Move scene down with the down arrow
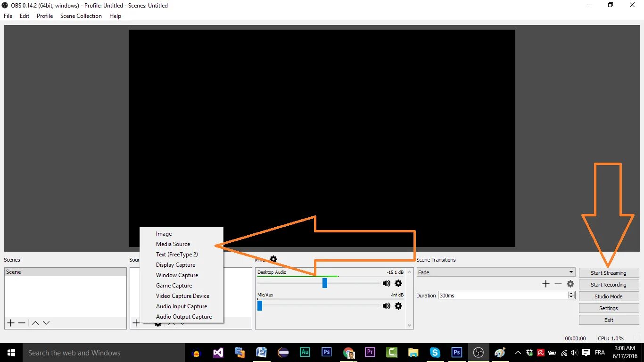Image resolution: width=644 pixels, height=362 pixels. click(x=46, y=323)
